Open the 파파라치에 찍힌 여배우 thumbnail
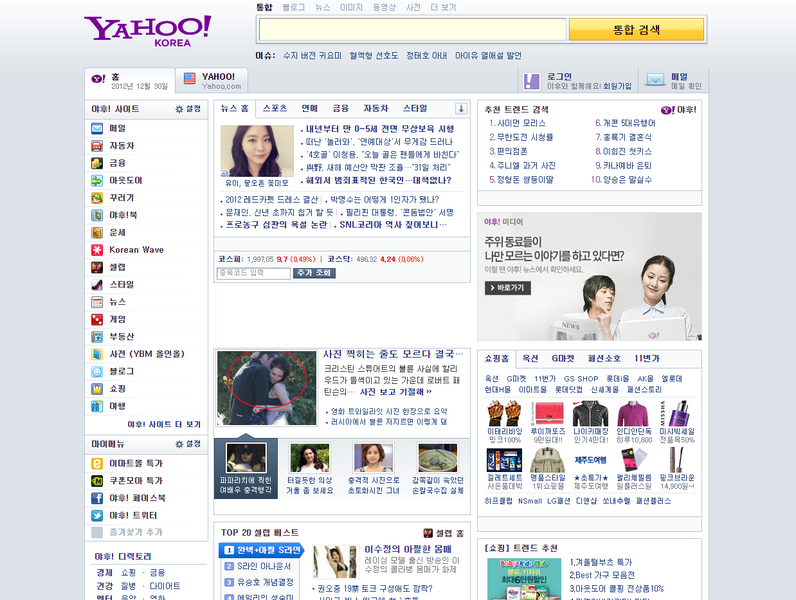The image size is (796, 600). pyautogui.click(x=246, y=458)
